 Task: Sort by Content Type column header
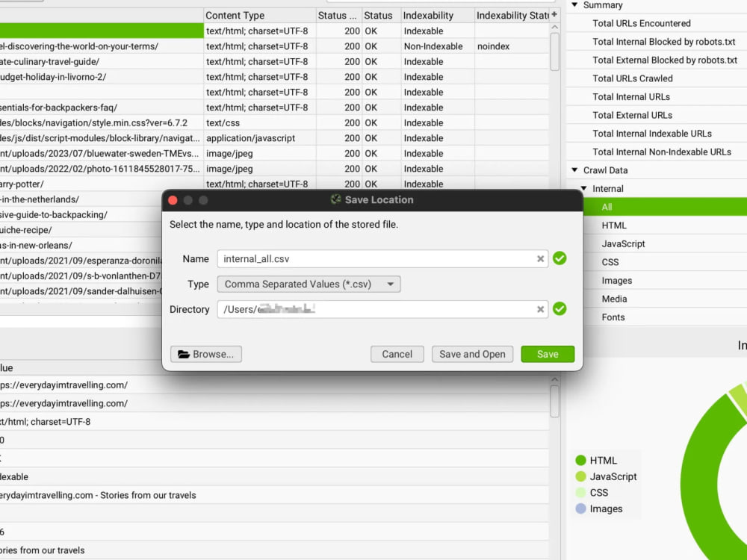pos(260,15)
